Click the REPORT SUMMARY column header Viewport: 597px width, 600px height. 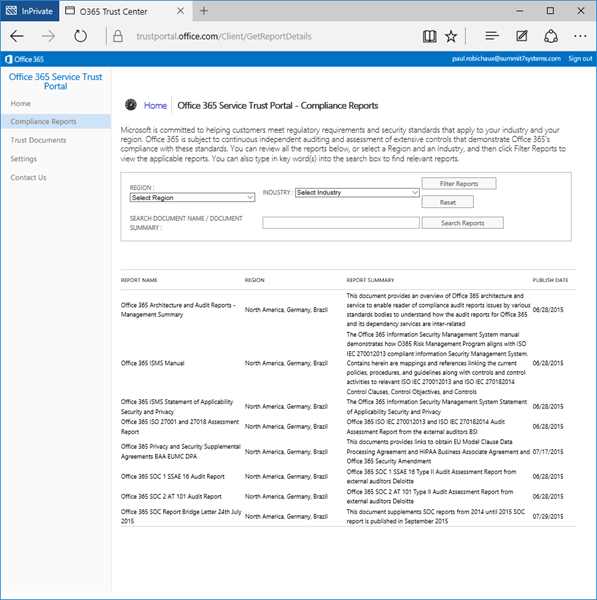click(370, 280)
